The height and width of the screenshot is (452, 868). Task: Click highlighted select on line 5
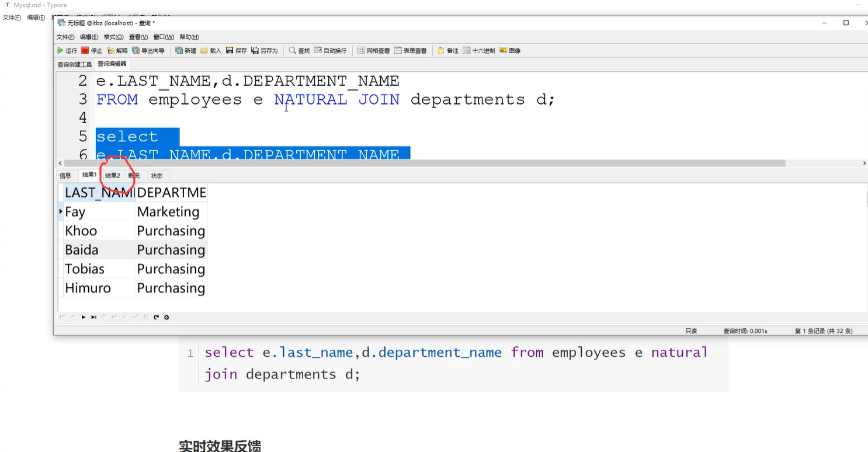[x=127, y=137]
